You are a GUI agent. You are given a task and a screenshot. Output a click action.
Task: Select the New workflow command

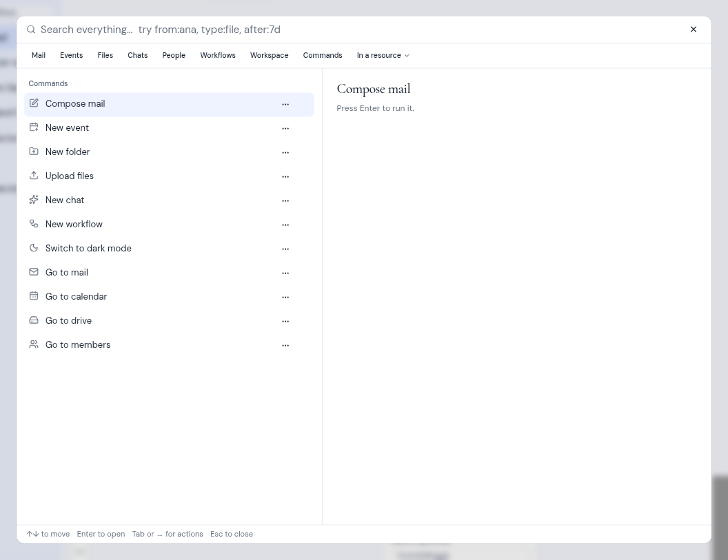tap(169, 225)
